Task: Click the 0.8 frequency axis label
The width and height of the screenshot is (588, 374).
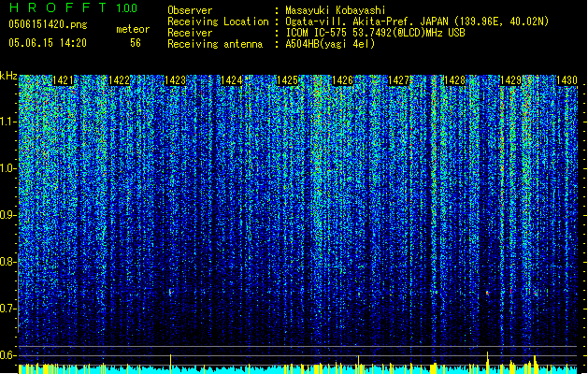Action: (7, 262)
